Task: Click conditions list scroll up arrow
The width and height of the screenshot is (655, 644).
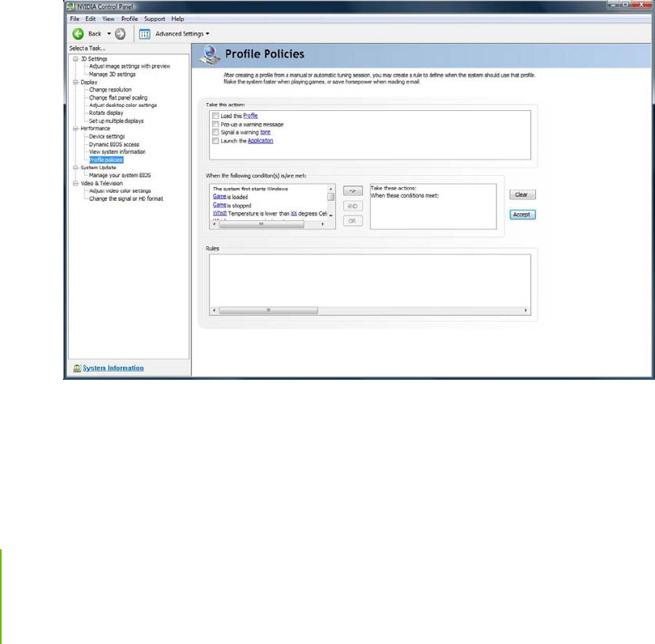Action: [331, 189]
